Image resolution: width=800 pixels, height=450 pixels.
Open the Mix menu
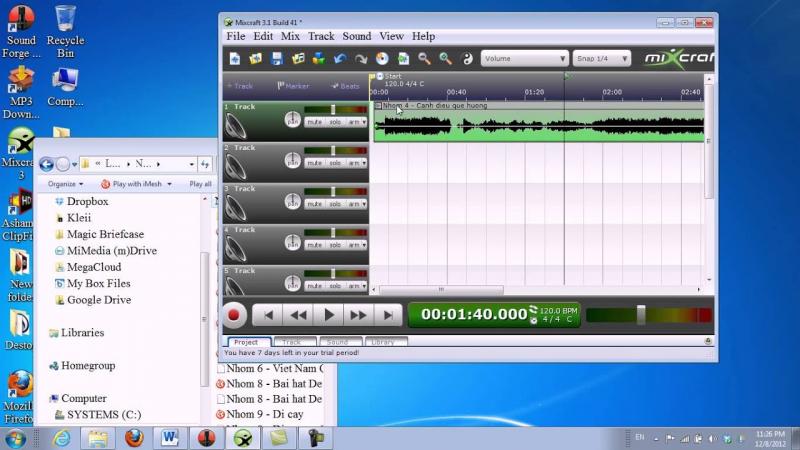point(290,36)
